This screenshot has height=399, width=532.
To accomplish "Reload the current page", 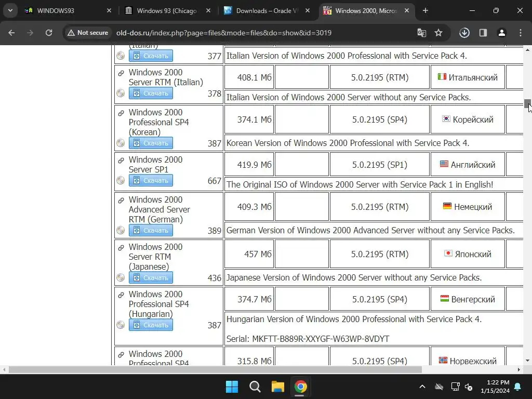I will point(49,33).
